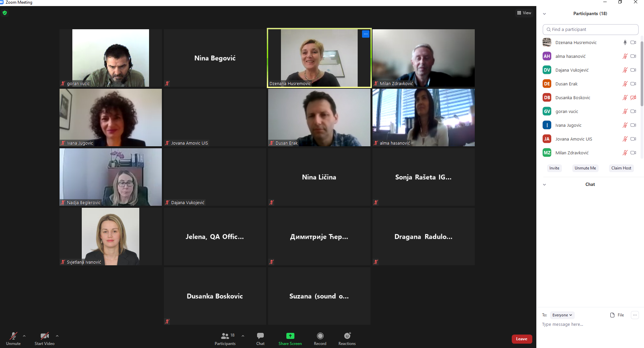Image resolution: width=644 pixels, height=348 pixels.
Task: Click the blue more options icon on Dzenana's video
Action: (366, 34)
